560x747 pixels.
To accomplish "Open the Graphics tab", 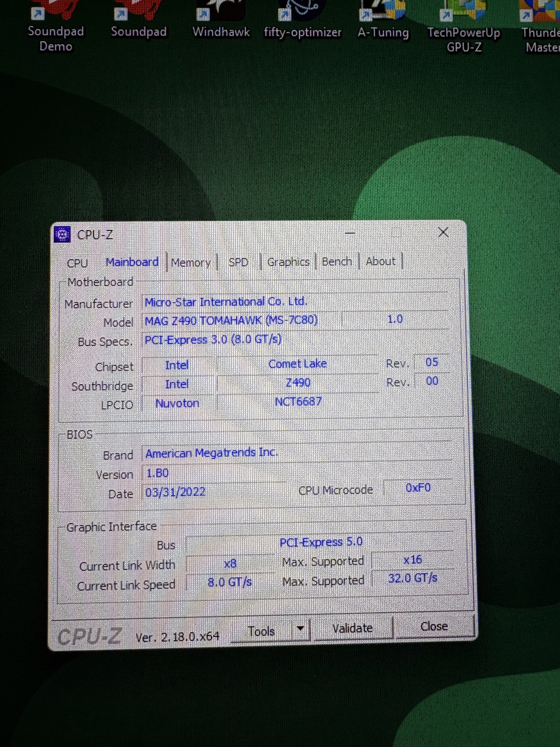I will point(288,262).
